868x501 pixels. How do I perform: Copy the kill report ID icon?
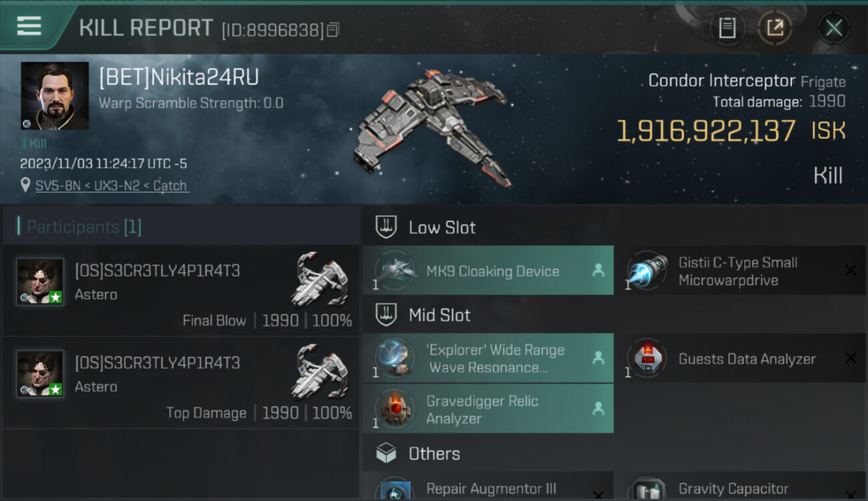click(x=333, y=29)
